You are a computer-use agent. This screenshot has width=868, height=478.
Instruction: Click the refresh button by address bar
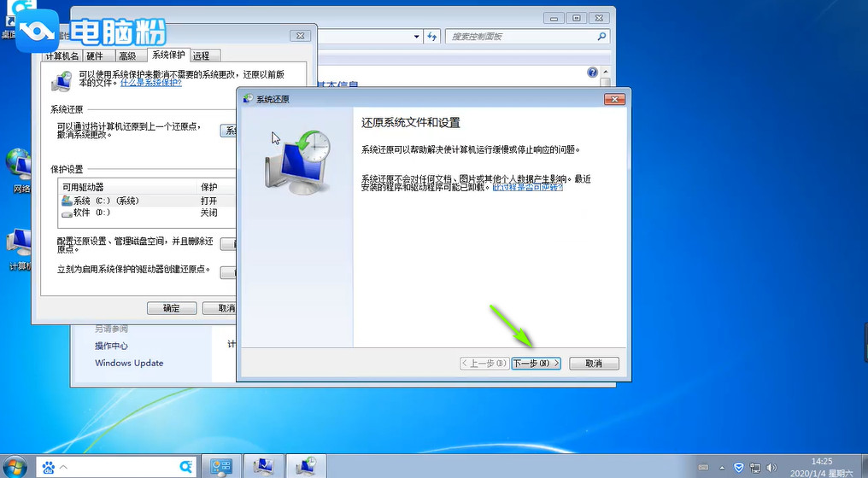431,37
